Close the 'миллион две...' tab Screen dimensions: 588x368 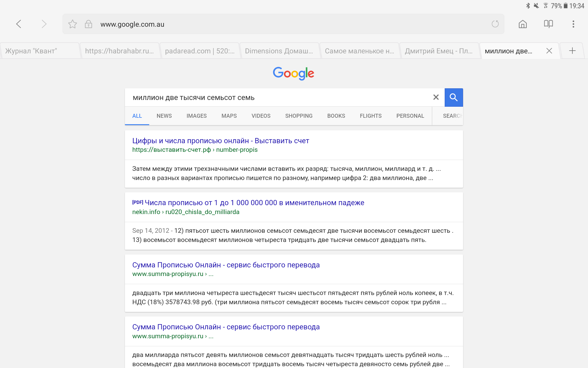549,51
